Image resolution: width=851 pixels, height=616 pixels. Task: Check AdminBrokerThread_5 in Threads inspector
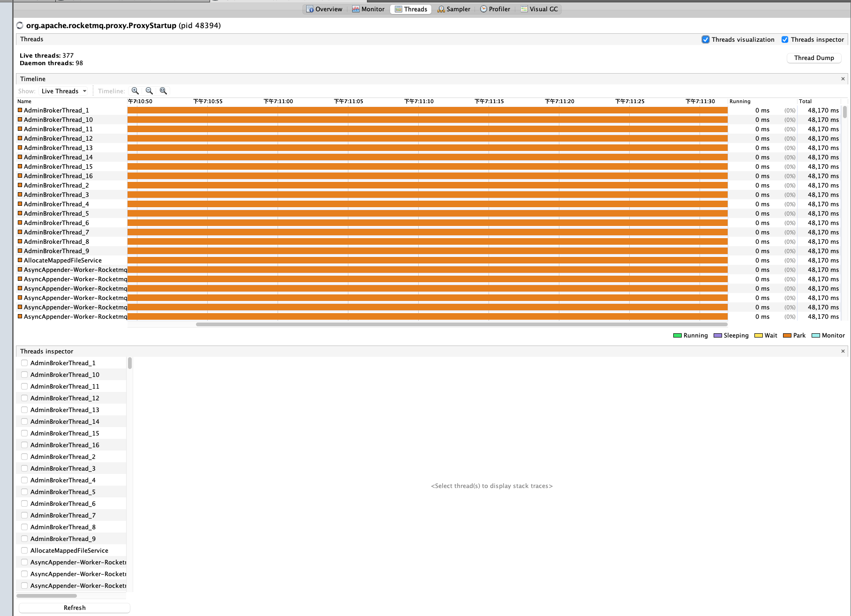(24, 492)
